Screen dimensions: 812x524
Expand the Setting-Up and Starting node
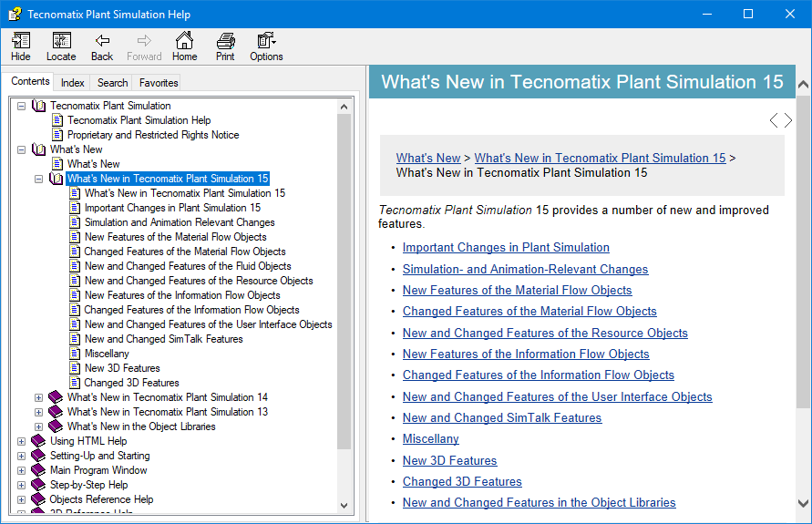21,456
